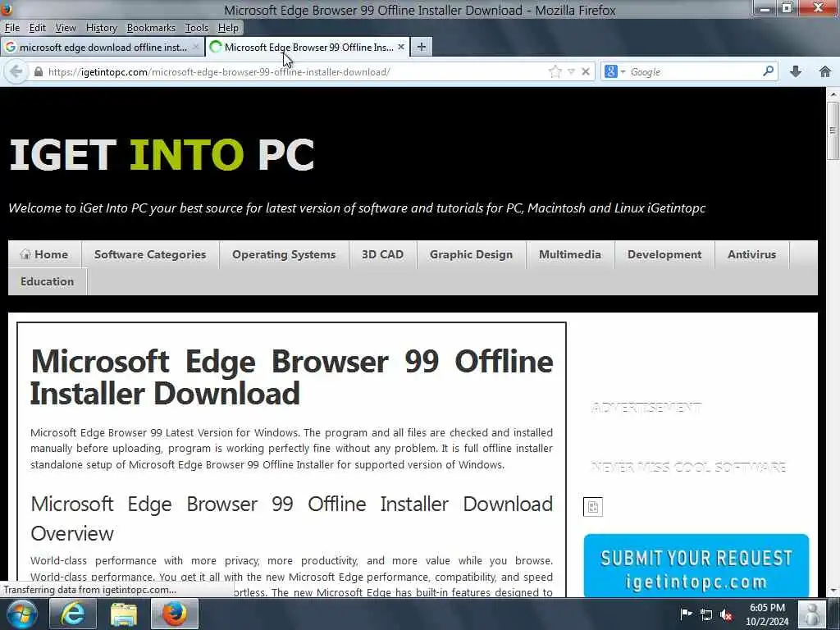The width and height of the screenshot is (840, 630).
Task: Close the Microsoft Edge Browser 99 tab
Action: point(400,47)
